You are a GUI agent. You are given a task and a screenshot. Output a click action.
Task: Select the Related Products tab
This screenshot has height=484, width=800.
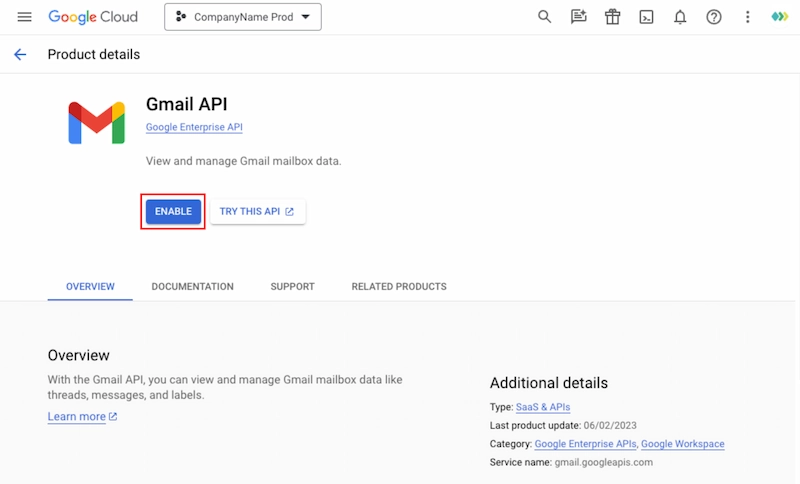(x=399, y=286)
